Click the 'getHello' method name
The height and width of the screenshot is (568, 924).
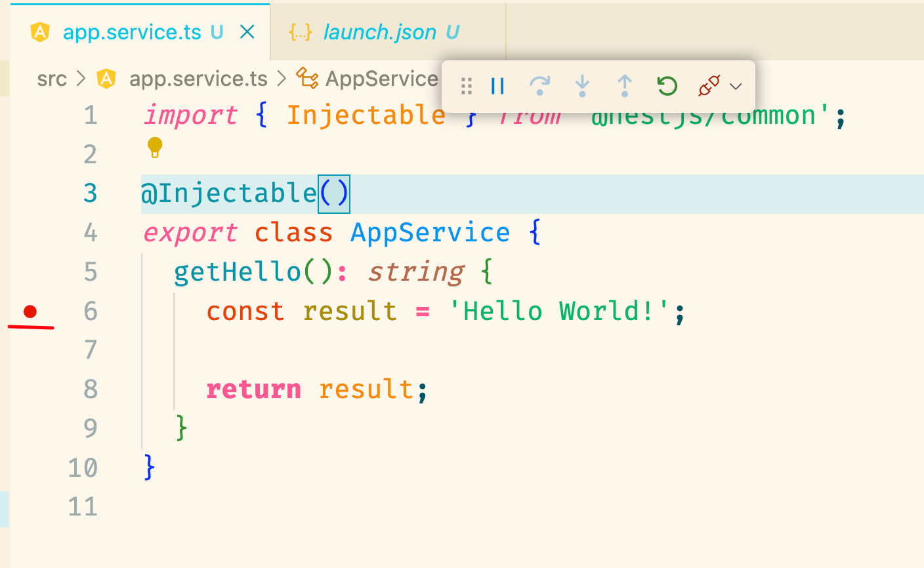[238, 272]
